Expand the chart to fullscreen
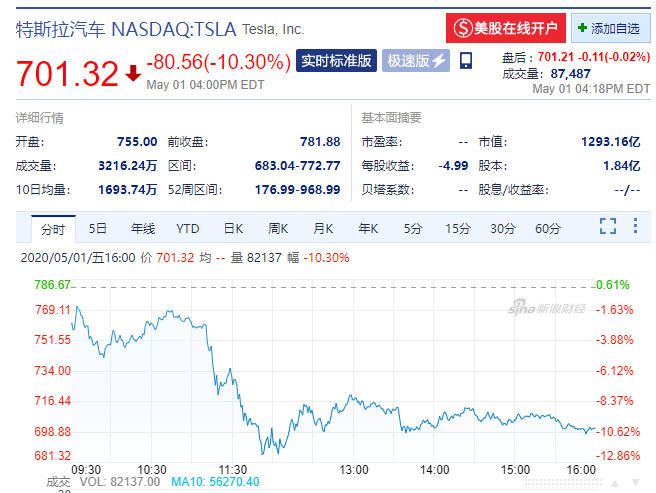Screen dimensions: 656x493 click(607, 226)
